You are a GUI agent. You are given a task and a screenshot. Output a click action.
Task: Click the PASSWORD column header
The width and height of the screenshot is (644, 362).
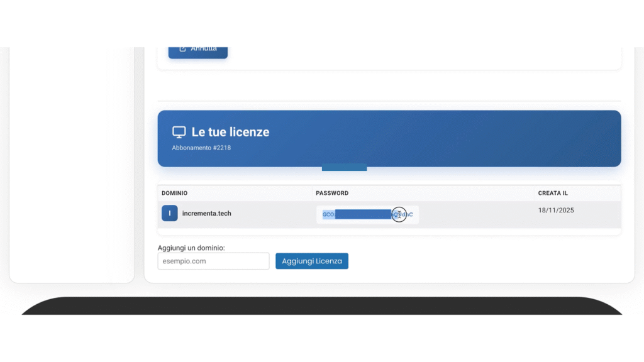(331, 193)
